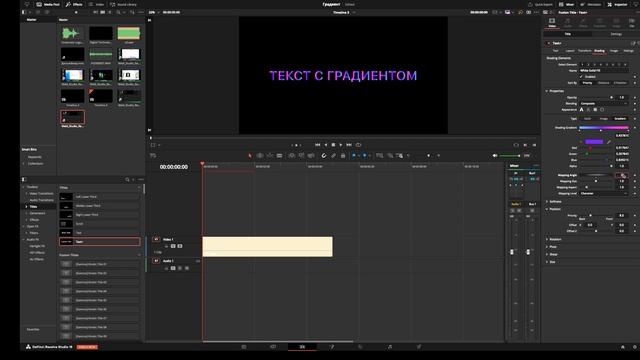Click the blue Marker icon
The width and height of the screenshot is (640, 360).
point(364,156)
